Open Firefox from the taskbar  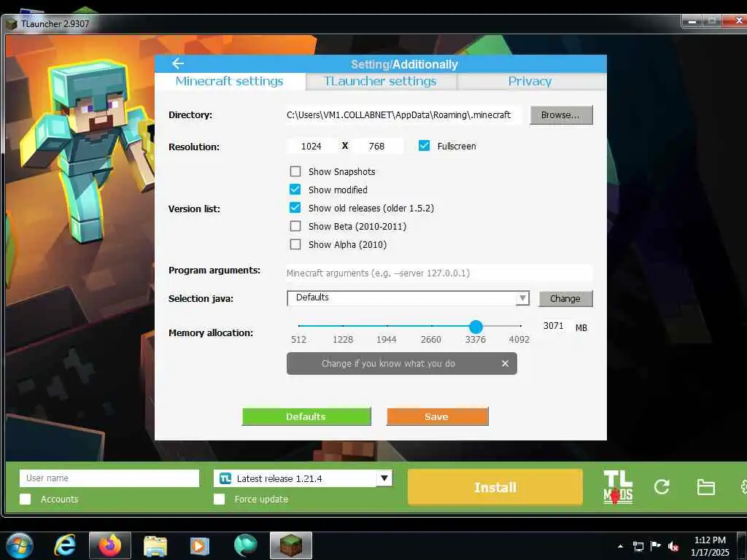pyautogui.click(x=110, y=545)
